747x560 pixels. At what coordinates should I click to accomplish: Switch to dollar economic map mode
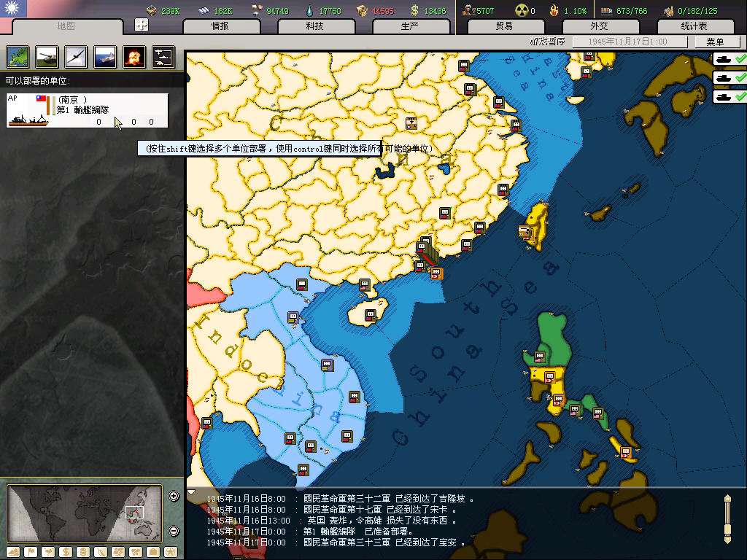tap(66, 553)
